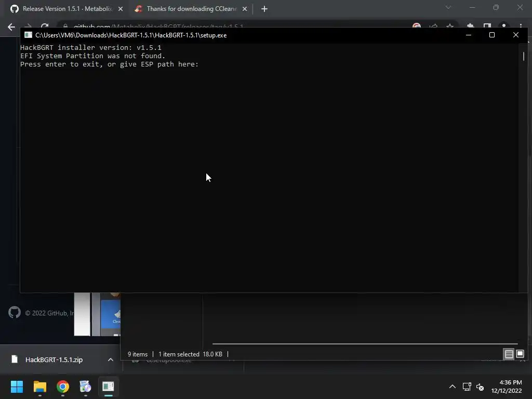Image resolution: width=532 pixels, height=399 pixels.
Task: Show hidden system tray icons
Action: click(x=453, y=387)
